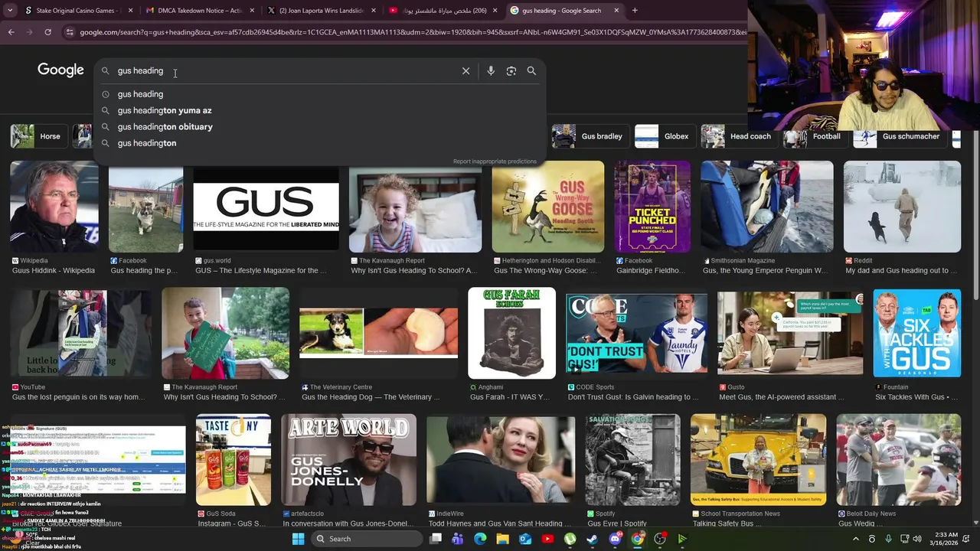Close the DMCA Takedown Notice tab

click(252, 11)
